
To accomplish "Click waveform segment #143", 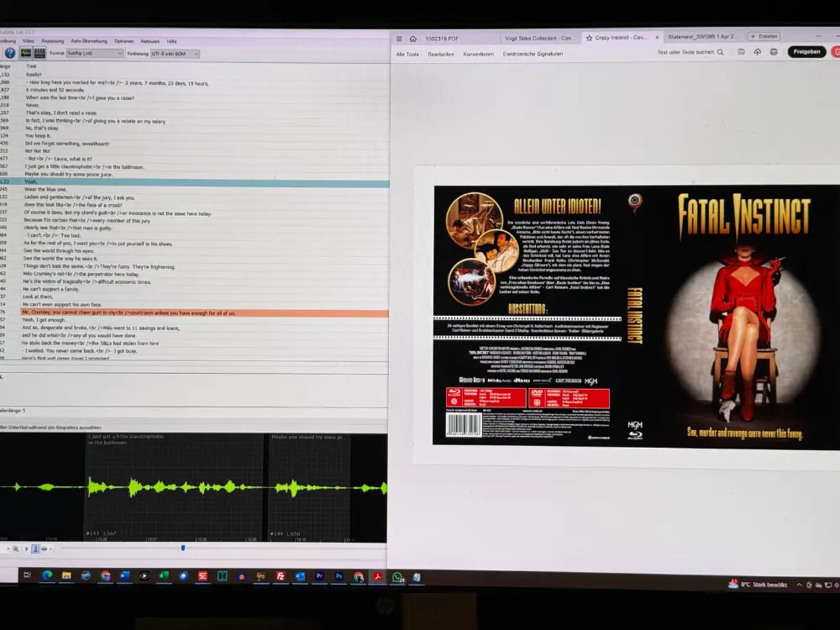I will point(174,487).
